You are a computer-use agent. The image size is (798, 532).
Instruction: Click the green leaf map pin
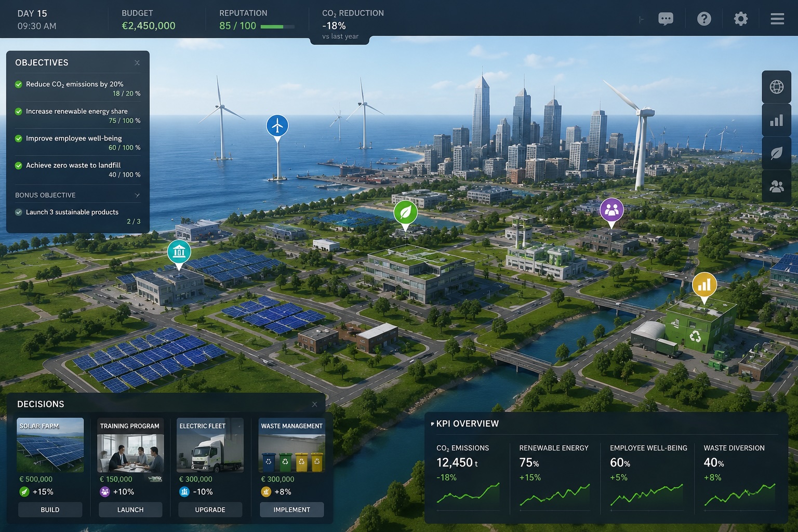pyautogui.click(x=405, y=212)
